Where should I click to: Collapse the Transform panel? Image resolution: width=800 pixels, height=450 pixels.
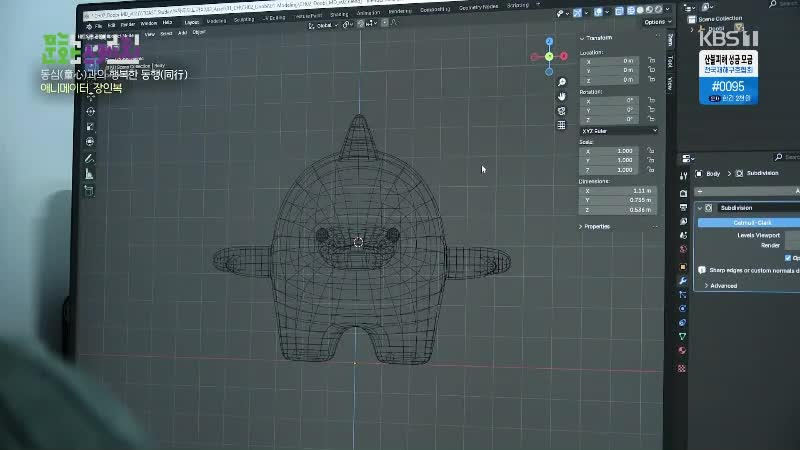coord(582,38)
